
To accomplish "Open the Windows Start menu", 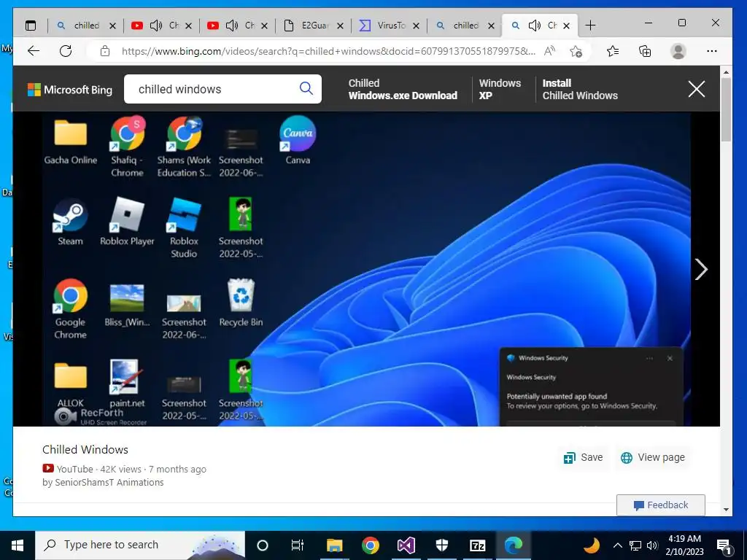I will tap(18, 545).
